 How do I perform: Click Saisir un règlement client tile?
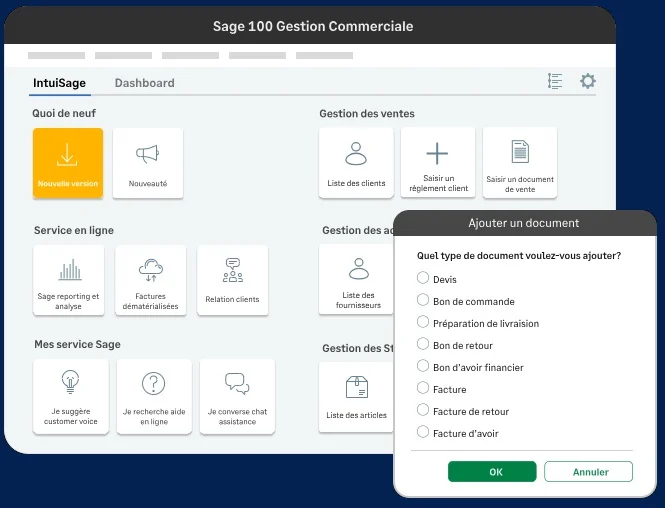tap(438, 163)
